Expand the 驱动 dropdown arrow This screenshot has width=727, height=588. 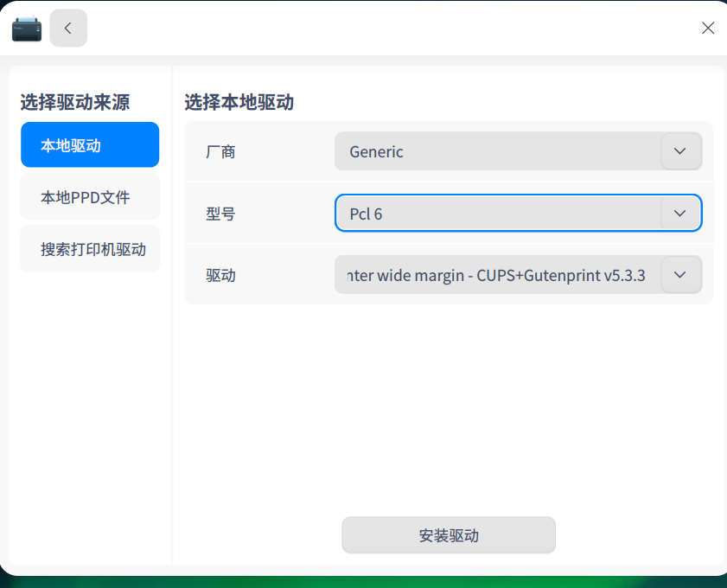pyautogui.click(x=680, y=274)
